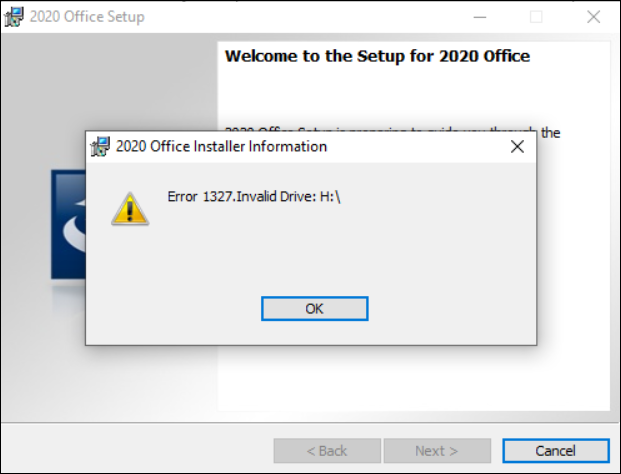The image size is (621, 474).
Task: Click the 2020 Office Setup title bar text
Action: 87,17
